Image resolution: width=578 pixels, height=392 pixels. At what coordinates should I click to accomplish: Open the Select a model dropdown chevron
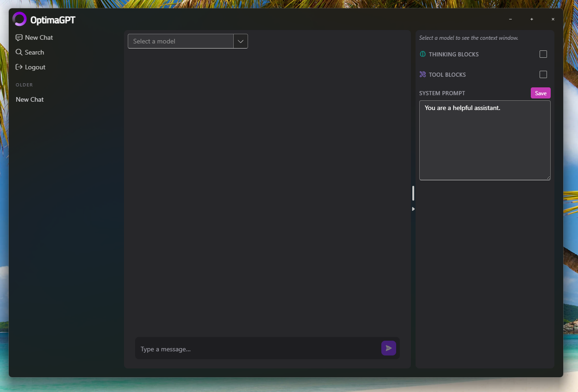(x=240, y=41)
